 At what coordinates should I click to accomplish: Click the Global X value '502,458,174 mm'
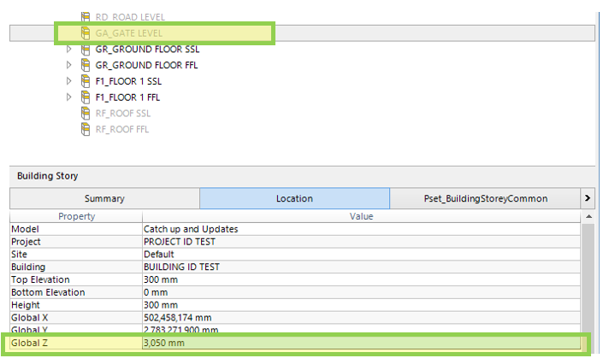(177, 318)
